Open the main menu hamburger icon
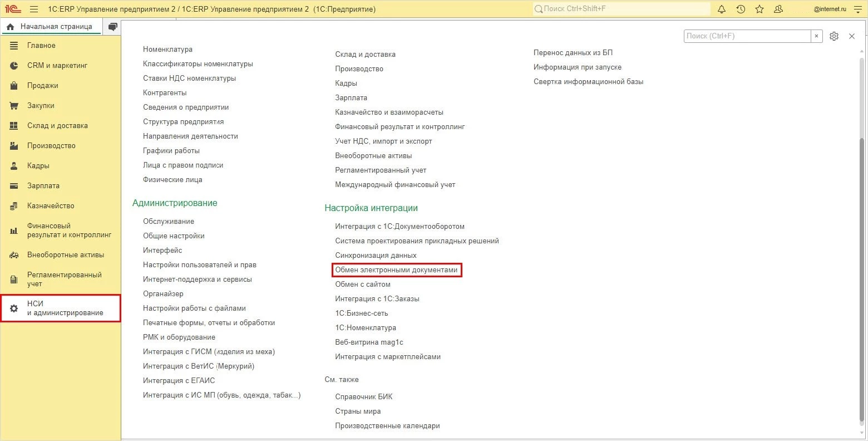 (x=34, y=9)
